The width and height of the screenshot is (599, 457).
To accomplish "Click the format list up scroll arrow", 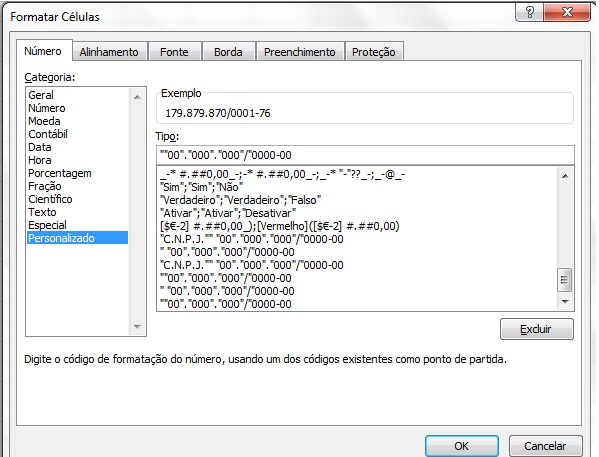I will point(565,176).
